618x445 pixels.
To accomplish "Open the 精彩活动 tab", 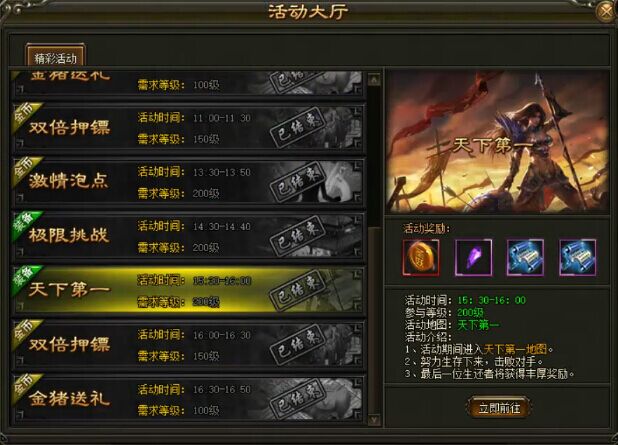I will click(x=55, y=58).
